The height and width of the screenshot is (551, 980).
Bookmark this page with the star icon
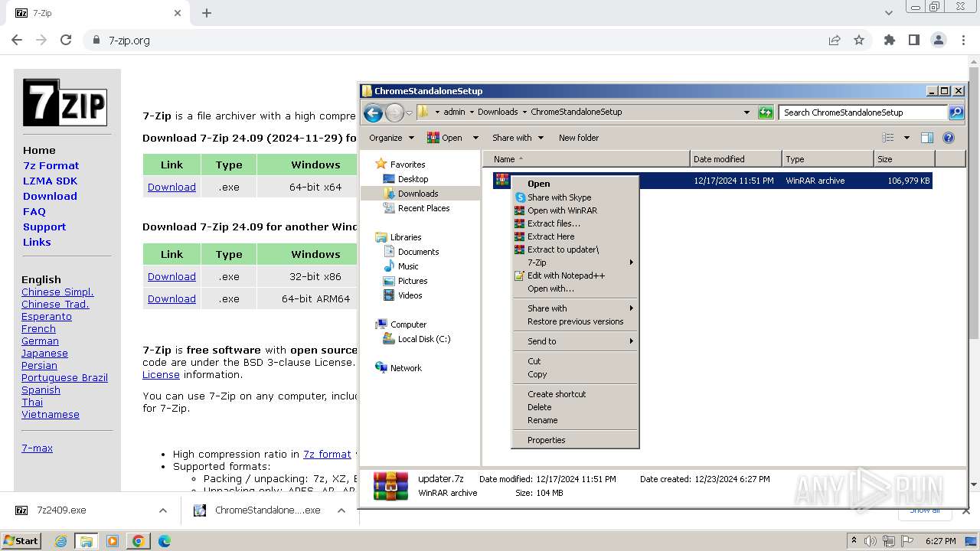[859, 41]
